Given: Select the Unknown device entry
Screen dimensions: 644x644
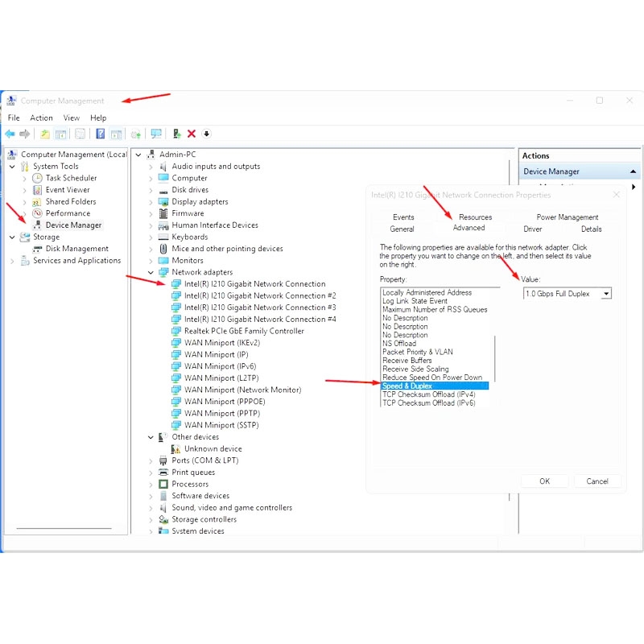Looking at the screenshot, I should click(x=213, y=449).
